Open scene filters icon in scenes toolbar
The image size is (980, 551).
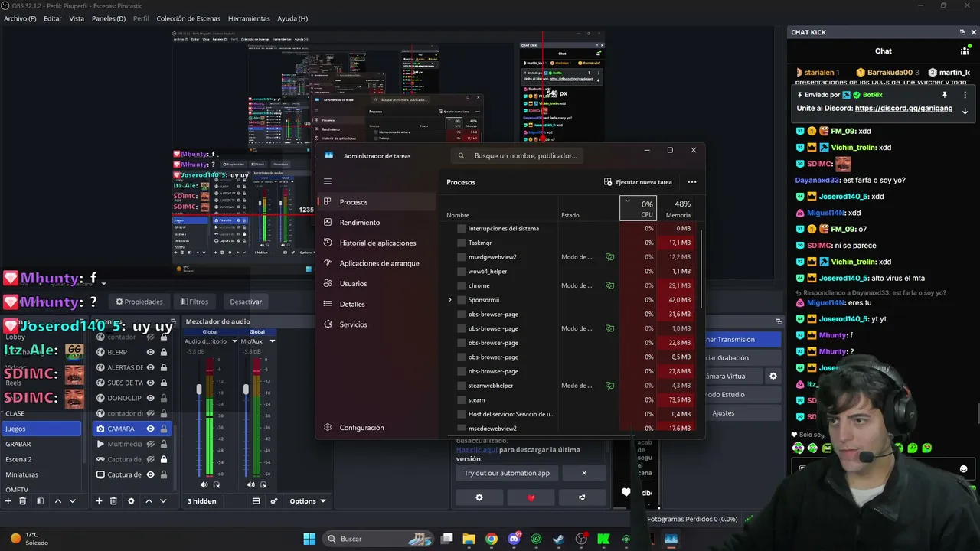[40, 501]
